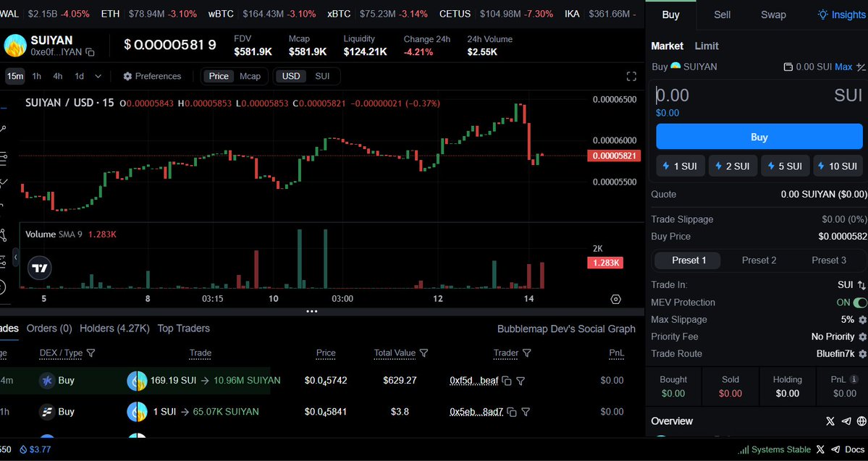Open the Sell tab
This screenshot has width=868, height=461.
click(722, 15)
